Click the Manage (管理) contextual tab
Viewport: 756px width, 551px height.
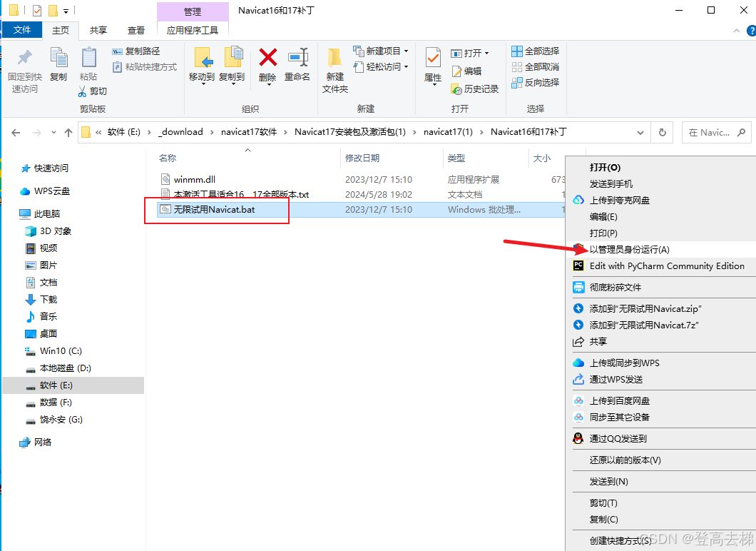click(x=193, y=11)
